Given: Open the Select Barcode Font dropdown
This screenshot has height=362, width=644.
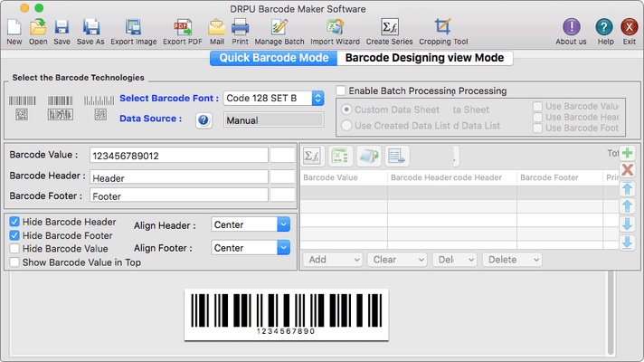Looking at the screenshot, I should point(273,99).
